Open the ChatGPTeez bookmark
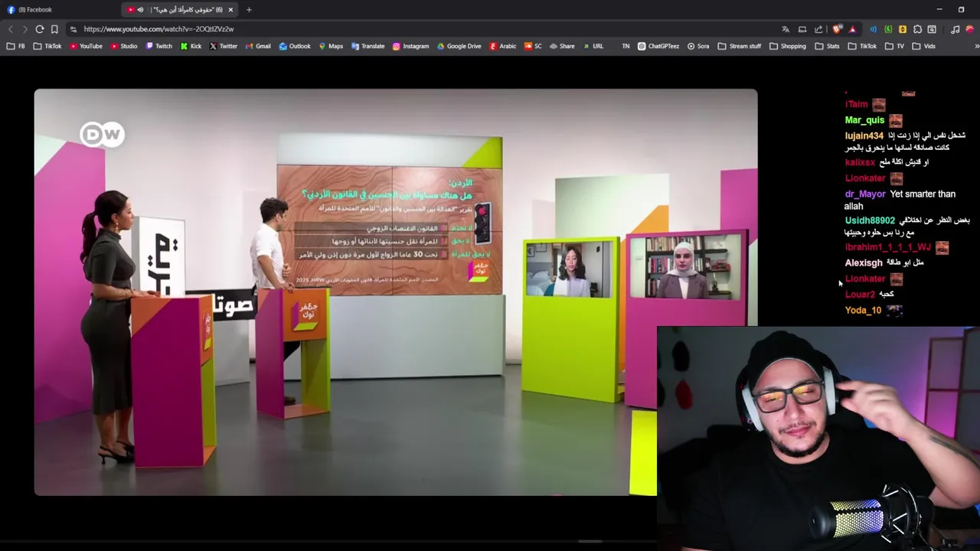Screen dimensions: 980x551 tap(658, 46)
